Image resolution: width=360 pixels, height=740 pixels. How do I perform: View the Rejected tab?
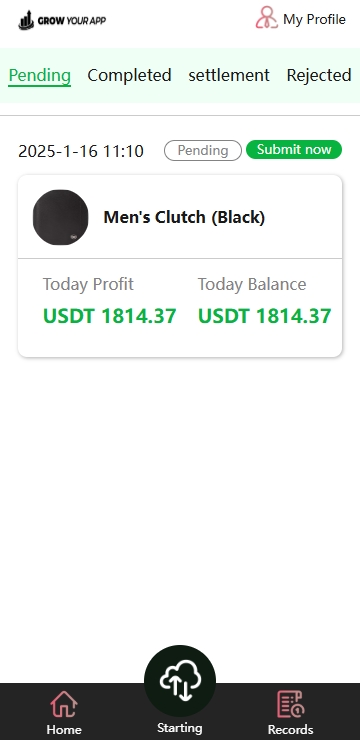pos(319,75)
